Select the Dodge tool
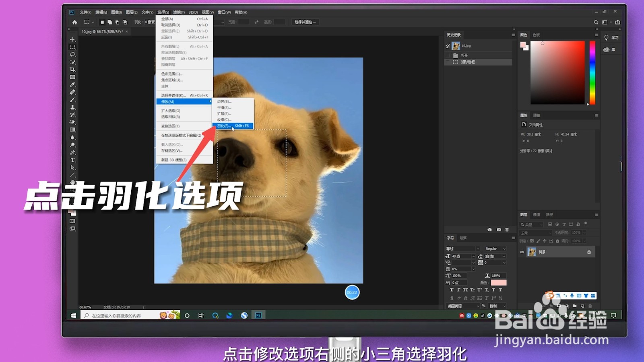This screenshot has height=362, width=644. pos(72,145)
